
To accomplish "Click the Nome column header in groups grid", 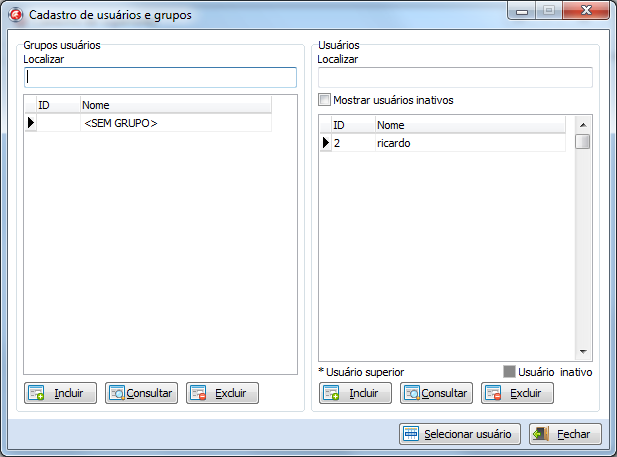I will click(x=174, y=105).
